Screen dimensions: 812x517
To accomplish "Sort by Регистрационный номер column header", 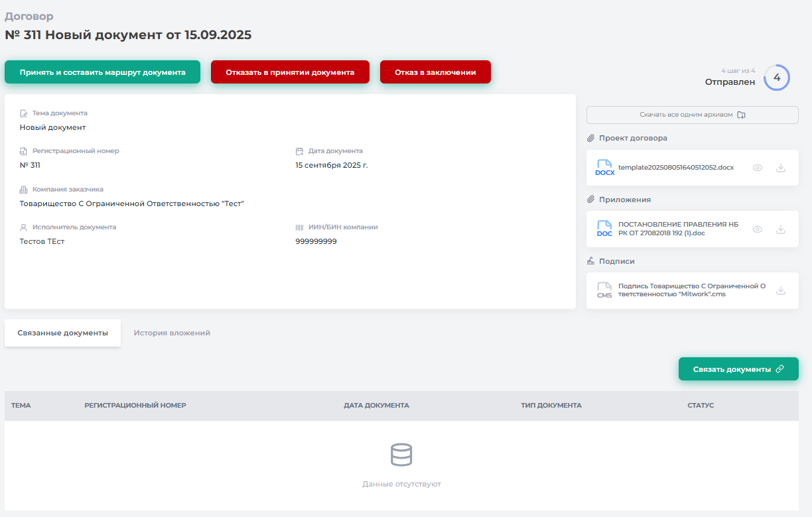I will [x=135, y=405].
